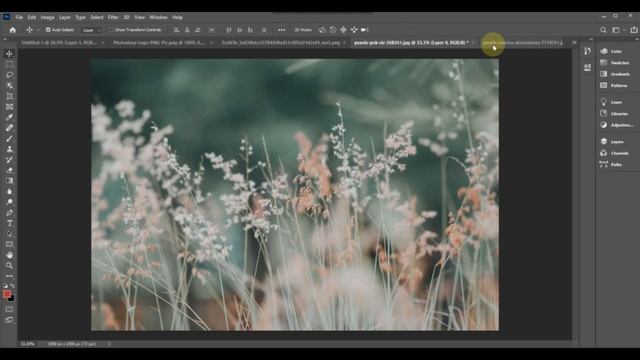This screenshot has width=640, height=360.
Task: Select the Spot Healing Brush tool
Action: (9, 128)
